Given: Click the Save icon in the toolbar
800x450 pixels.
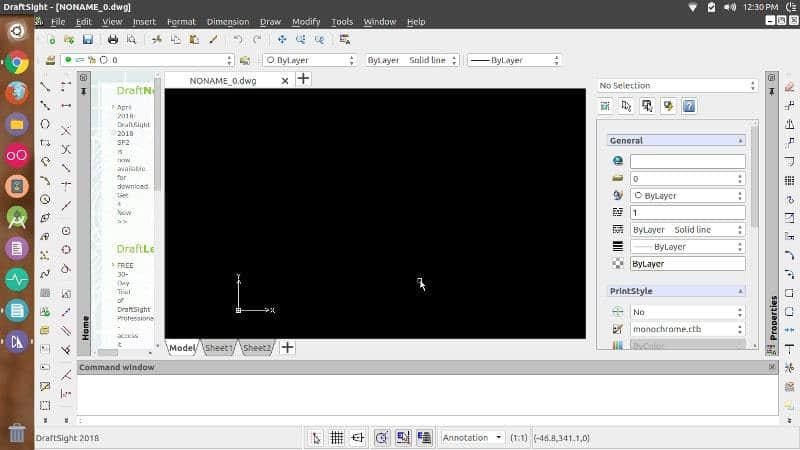Looking at the screenshot, I should pos(87,40).
